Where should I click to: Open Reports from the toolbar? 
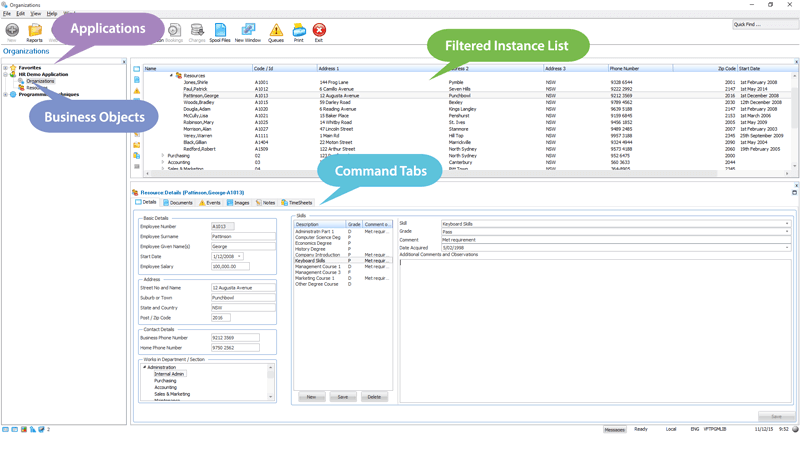coord(35,32)
